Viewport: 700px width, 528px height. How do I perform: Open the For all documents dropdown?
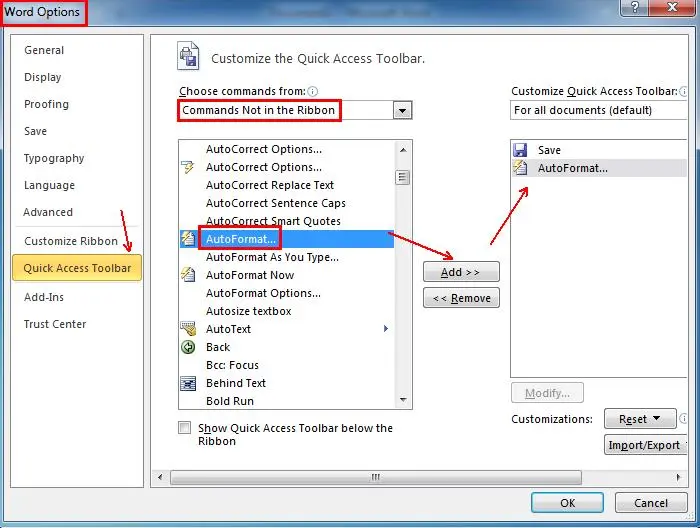tap(598, 110)
